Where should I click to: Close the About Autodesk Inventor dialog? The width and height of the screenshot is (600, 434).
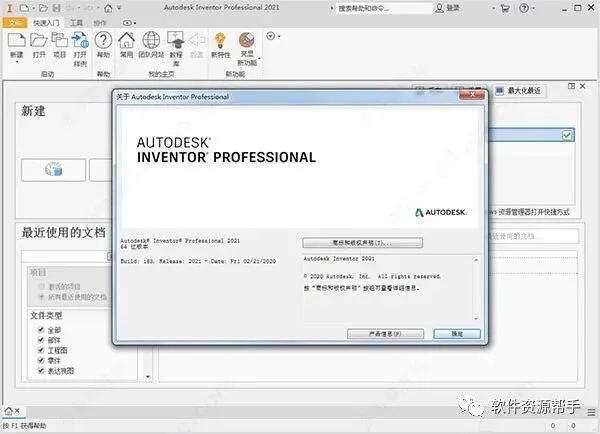pos(472,95)
